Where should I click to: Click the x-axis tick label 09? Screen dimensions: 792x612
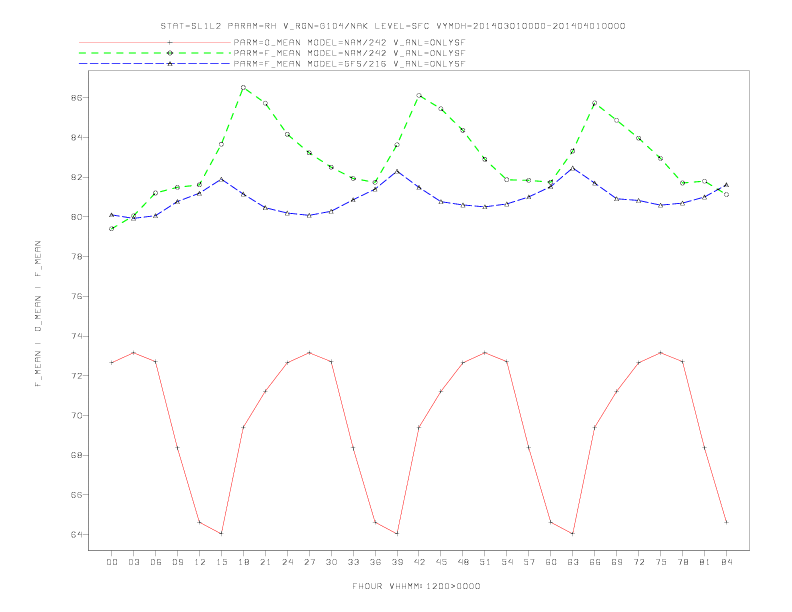coord(177,562)
